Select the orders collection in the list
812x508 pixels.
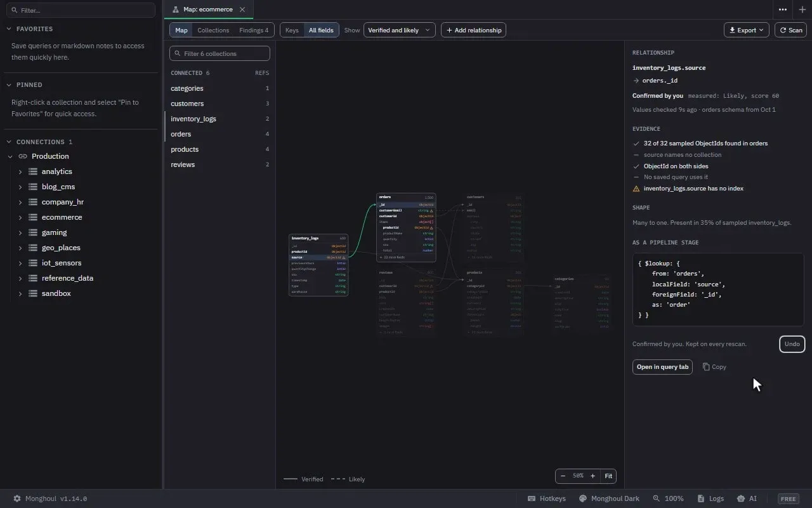click(x=219, y=134)
